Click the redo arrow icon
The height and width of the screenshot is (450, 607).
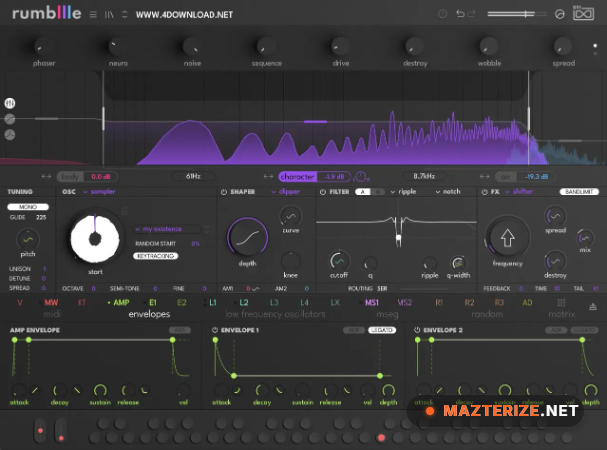click(x=472, y=14)
